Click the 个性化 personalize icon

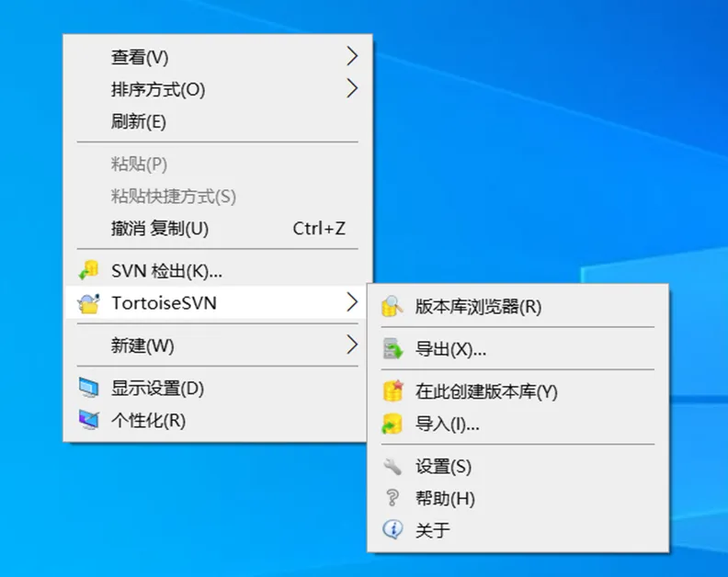88,420
